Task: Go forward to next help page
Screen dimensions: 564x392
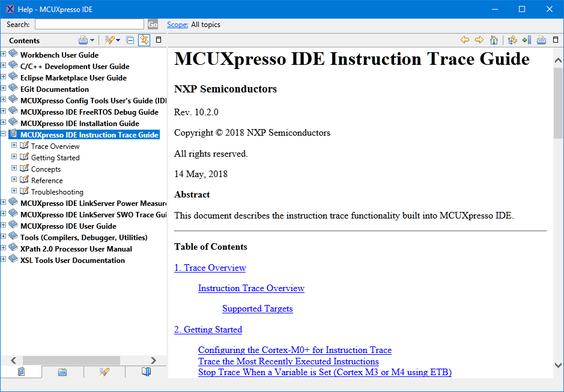Action: click(x=479, y=40)
